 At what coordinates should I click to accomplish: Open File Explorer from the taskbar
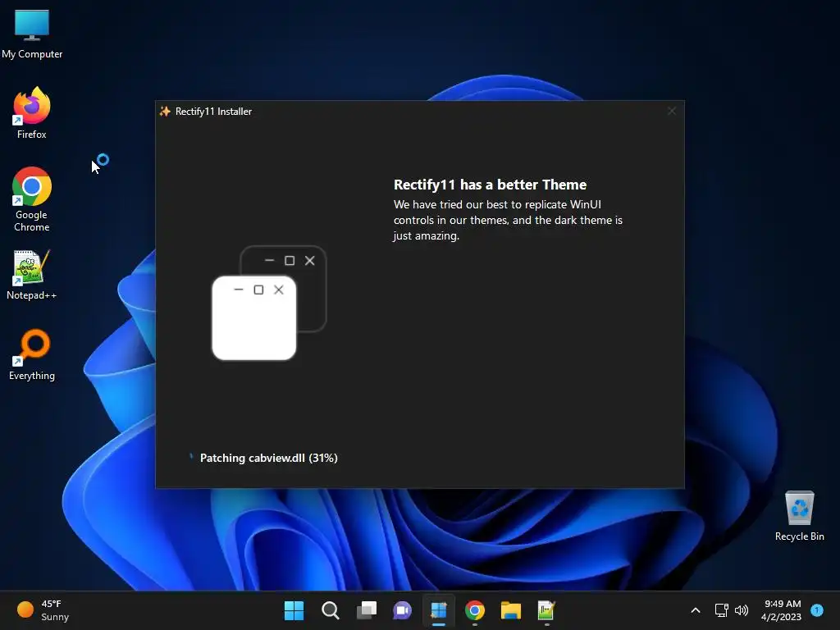(510, 610)
